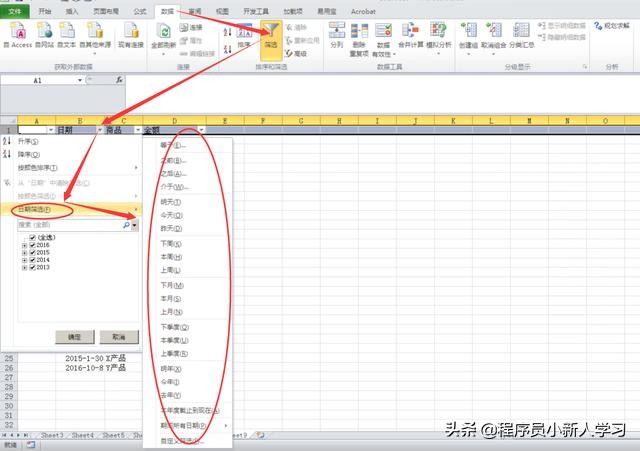The height and width of the screenshot is (451, 640).
Task: Switch to the Sheet4 worksheet tab
Action: pos(83,435)
